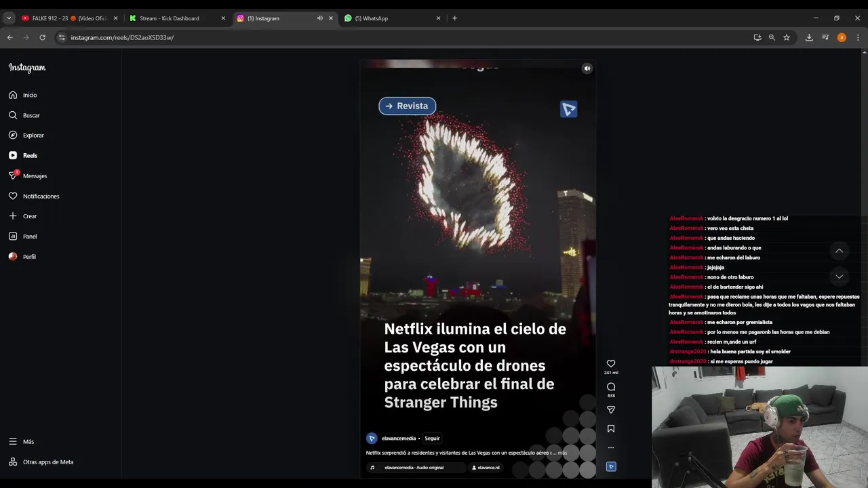Open the Chrome profile avatar
Screen dimensions: 868x488
[842, 37]
